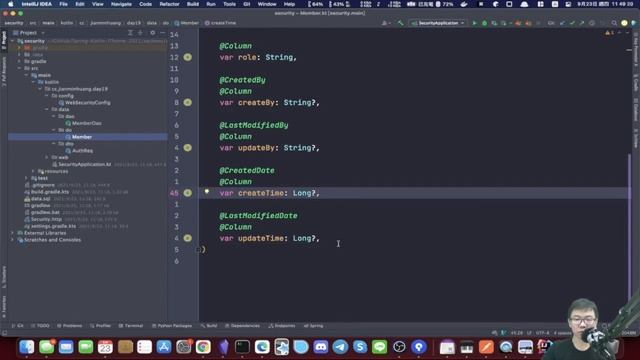Image resolution: width=640 pixels, height=360 pixels.
Task: Select WebSecurityConfig file in tree
Action: point(84,102)
